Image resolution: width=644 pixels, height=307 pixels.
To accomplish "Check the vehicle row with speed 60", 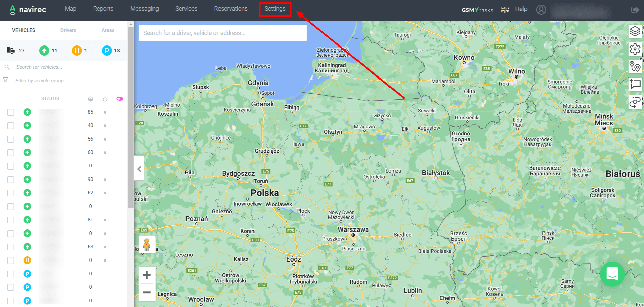I will click(11, 153).
